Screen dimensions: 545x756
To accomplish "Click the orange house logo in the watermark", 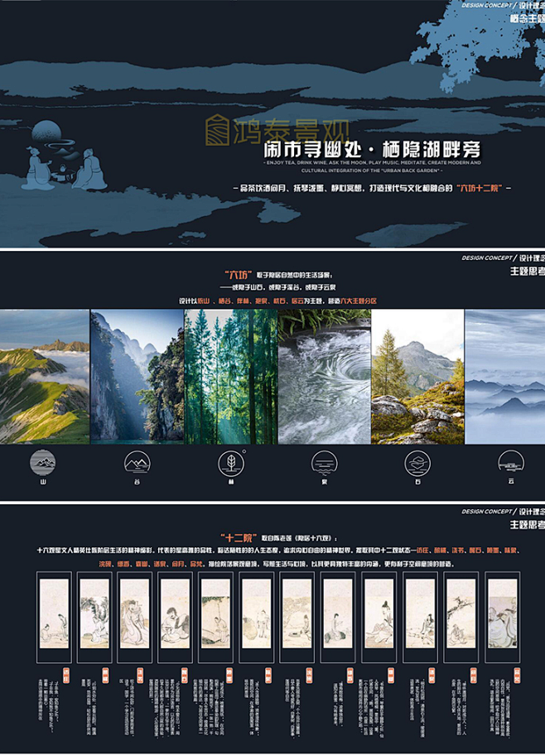I will (218, 129).
